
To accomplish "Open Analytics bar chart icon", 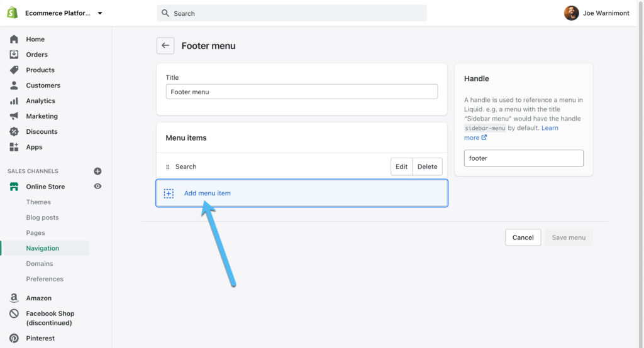I will (14, 101).
